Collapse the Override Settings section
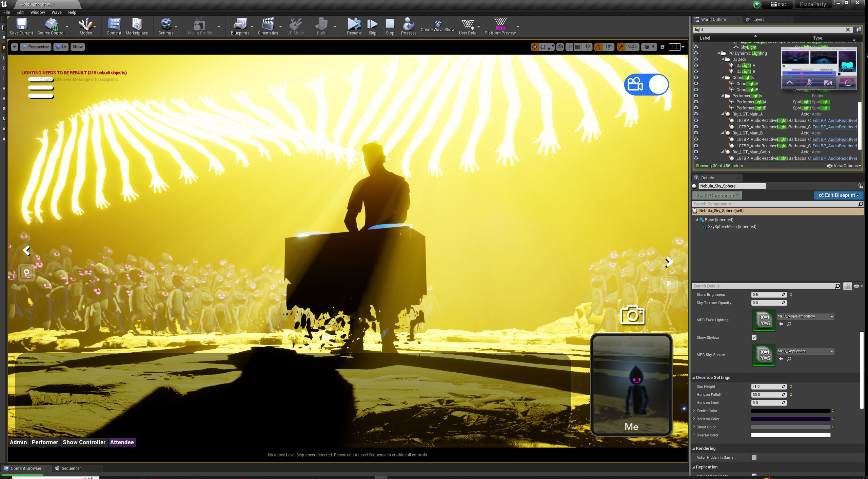This screenshot has height=479, width=868. tap(694, 378)
